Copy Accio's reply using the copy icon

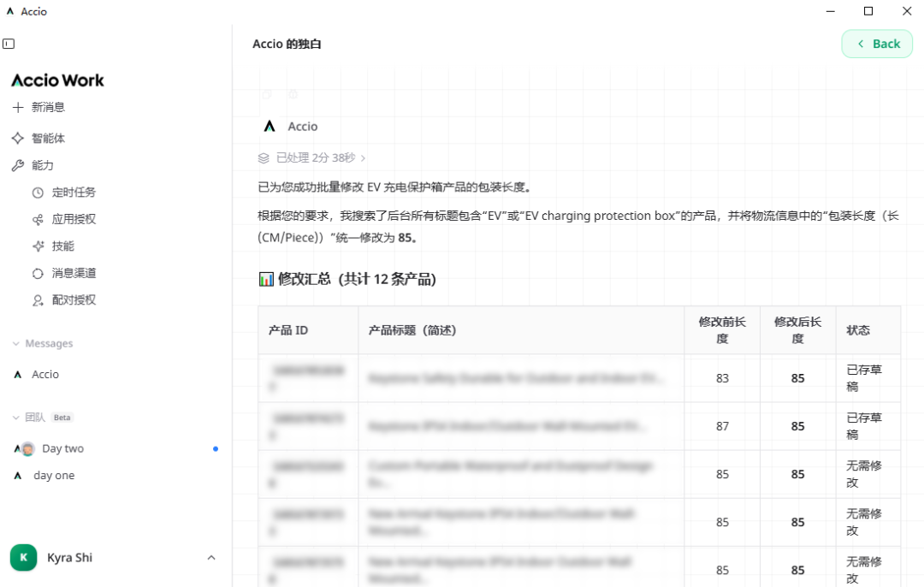[x=265, y=95]
